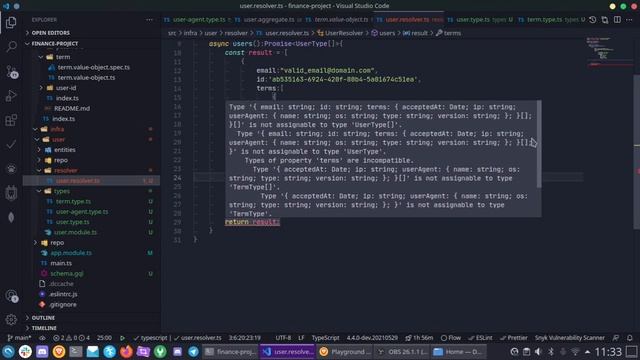
Task: Click the LF line ending selector
Action: [x=301, y=338]
